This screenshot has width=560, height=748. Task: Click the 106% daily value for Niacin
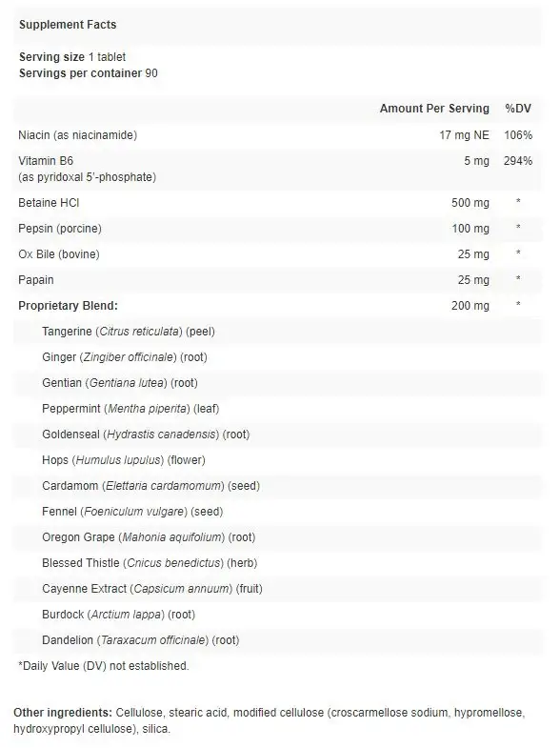click(518, 135)
